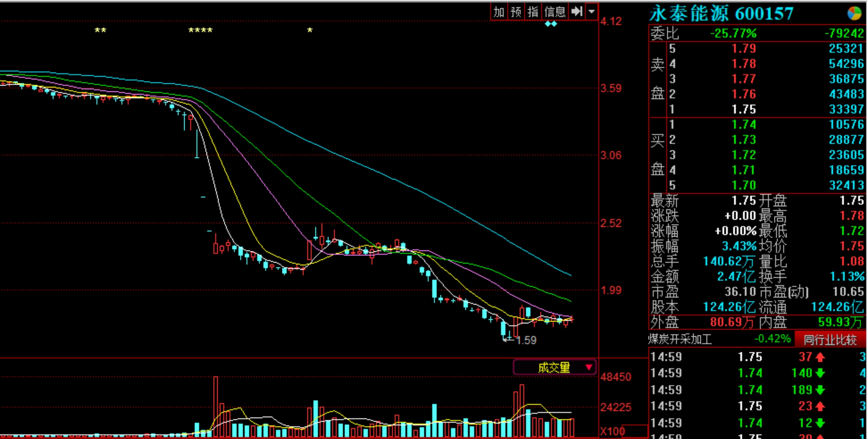
Task: Click the jump-to-end arrow icon
Action: pyautogui.click(x=577, y=12)
